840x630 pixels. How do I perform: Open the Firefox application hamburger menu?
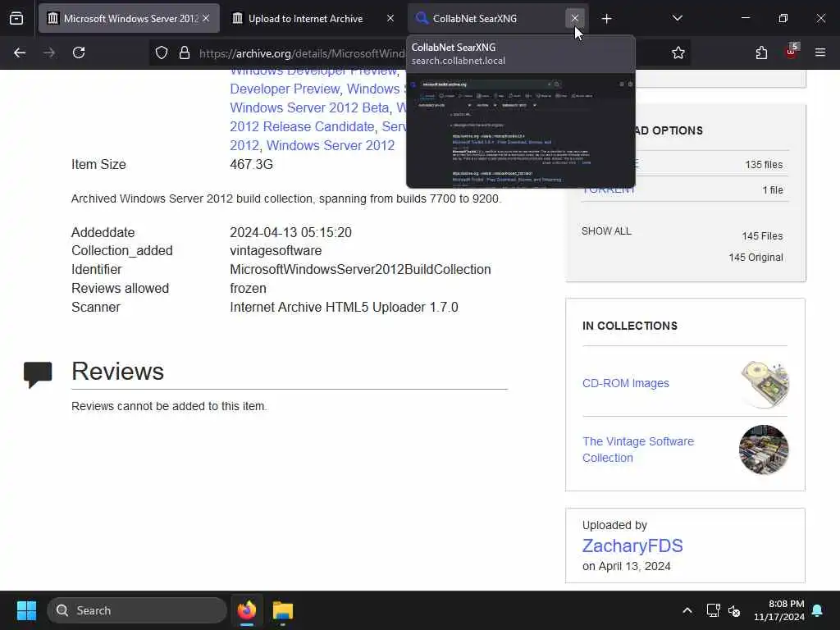point(820,52)
